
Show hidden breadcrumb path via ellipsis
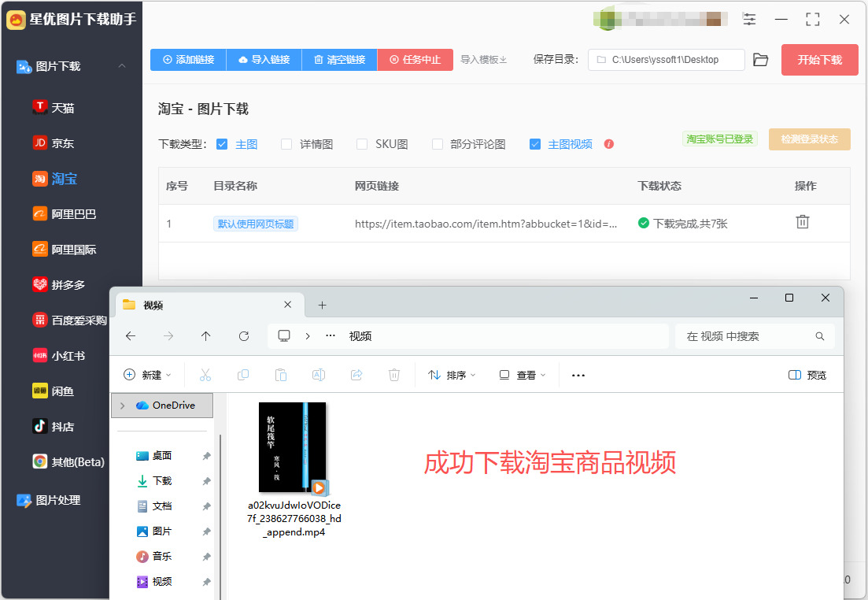(x=331, y=335)
